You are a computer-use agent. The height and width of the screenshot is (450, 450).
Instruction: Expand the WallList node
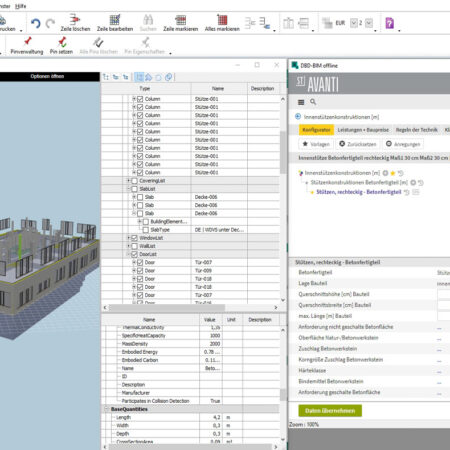coord(129,246)
